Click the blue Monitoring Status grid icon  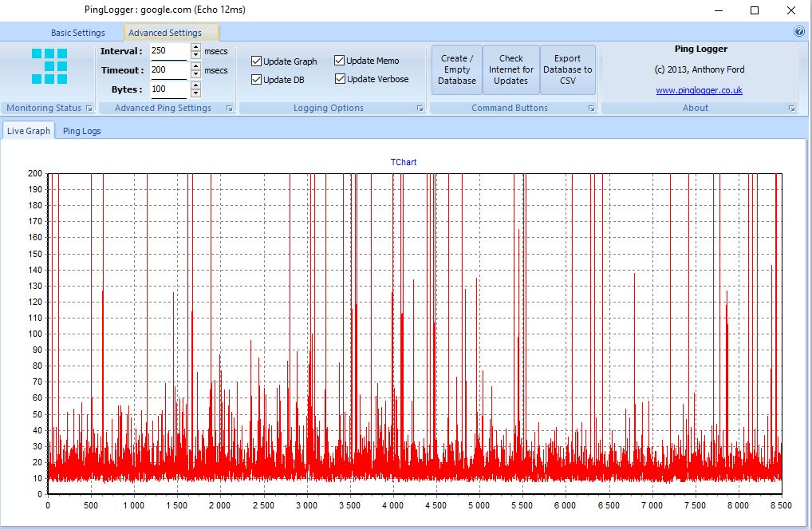(x=49, y=66)
